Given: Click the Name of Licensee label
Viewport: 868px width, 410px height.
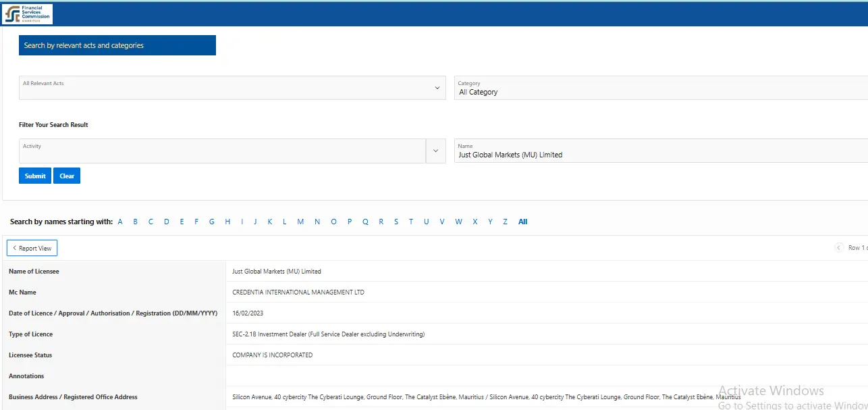Looking at the screenshot, I should pyautogui.click(x=34, y=272).
